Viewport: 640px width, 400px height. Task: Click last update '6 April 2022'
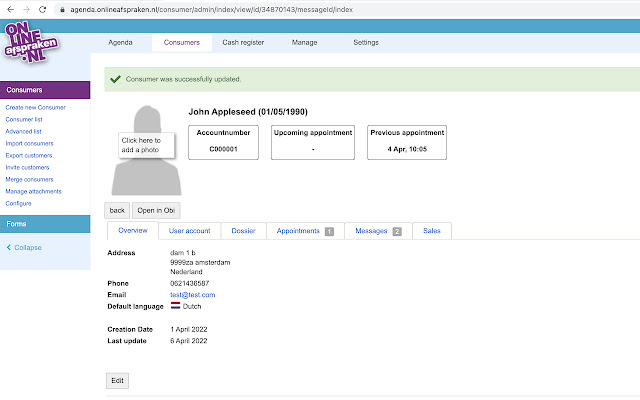click(x=189, y=341)
